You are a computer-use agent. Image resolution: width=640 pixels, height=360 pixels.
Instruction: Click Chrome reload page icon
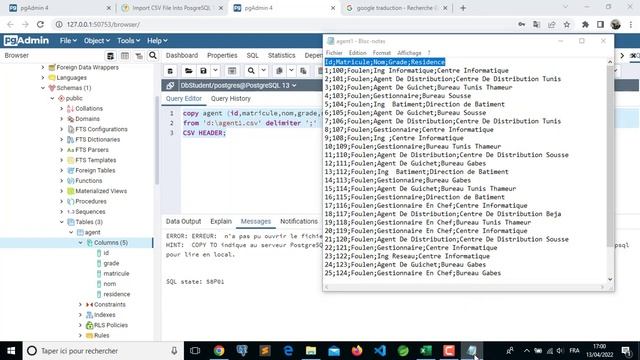(x=40, y=24)
